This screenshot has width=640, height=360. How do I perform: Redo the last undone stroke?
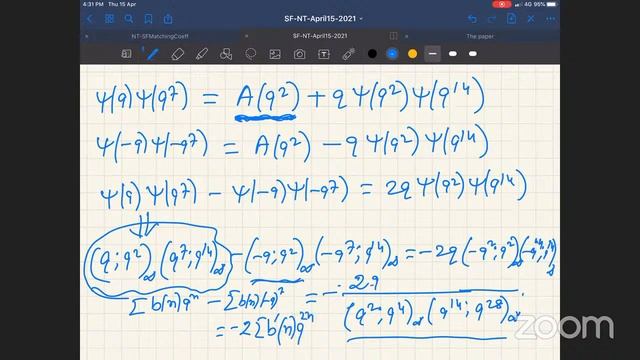[x=492, y=19]
